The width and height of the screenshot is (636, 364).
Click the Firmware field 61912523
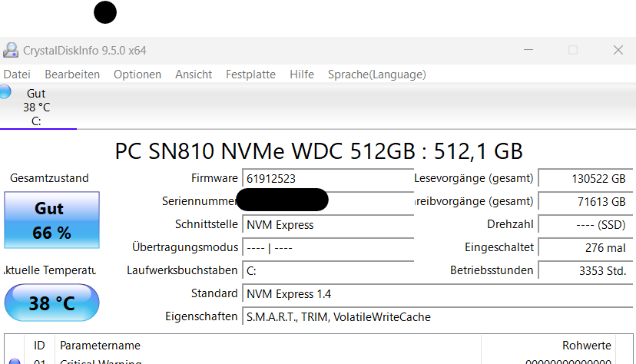pos(328,178)
